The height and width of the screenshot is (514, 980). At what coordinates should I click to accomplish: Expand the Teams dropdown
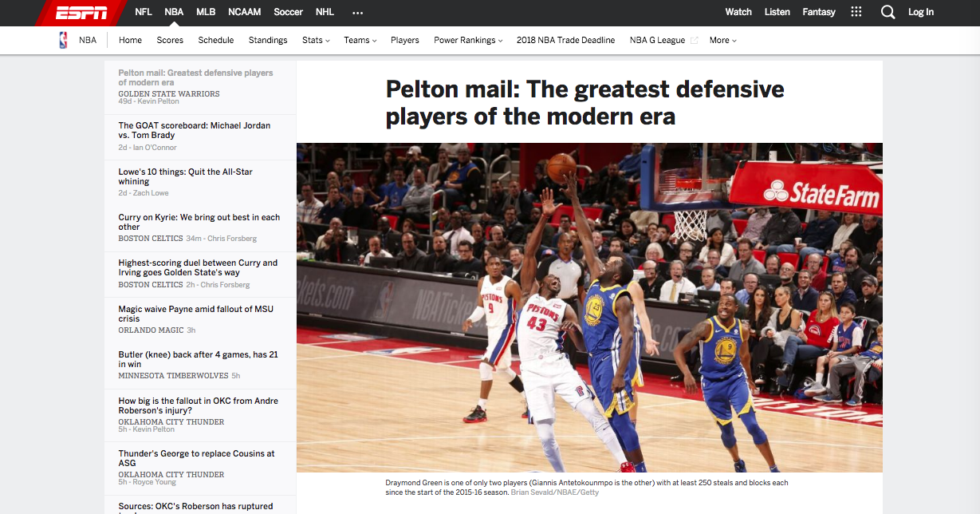[x=360, y=41]
